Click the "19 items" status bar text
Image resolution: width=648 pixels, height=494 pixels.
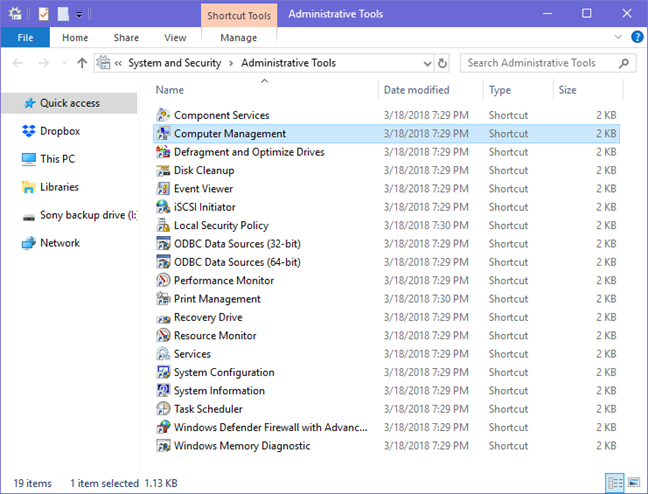tap(33, 483)
